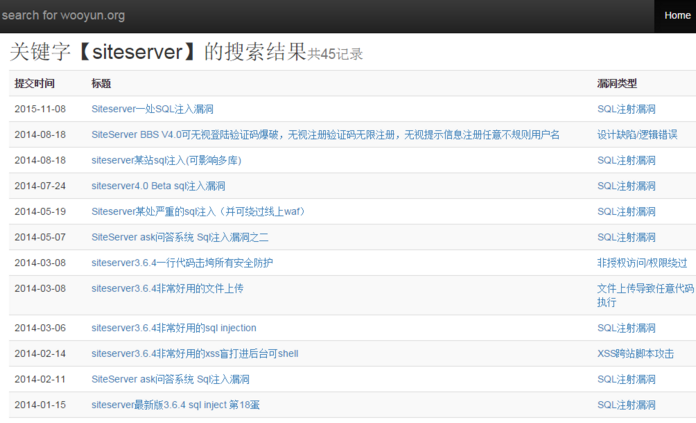Click the 'search for wooyun.org' brand link

coord(63,16)
